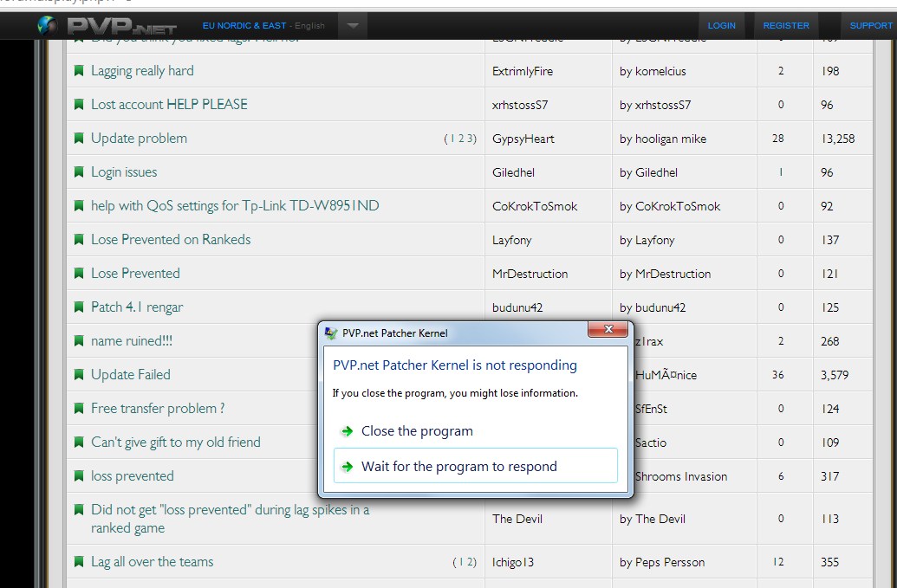Screen dimensions: 897x588
Task: Open thread loss prevented
Action: (132, 475)
